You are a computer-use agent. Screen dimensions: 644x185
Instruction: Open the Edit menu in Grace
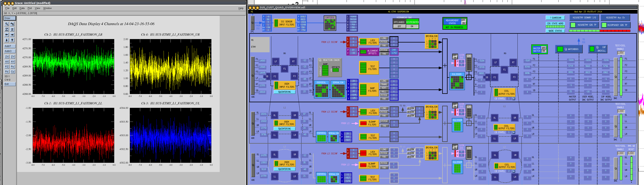(x=15, y=8)
